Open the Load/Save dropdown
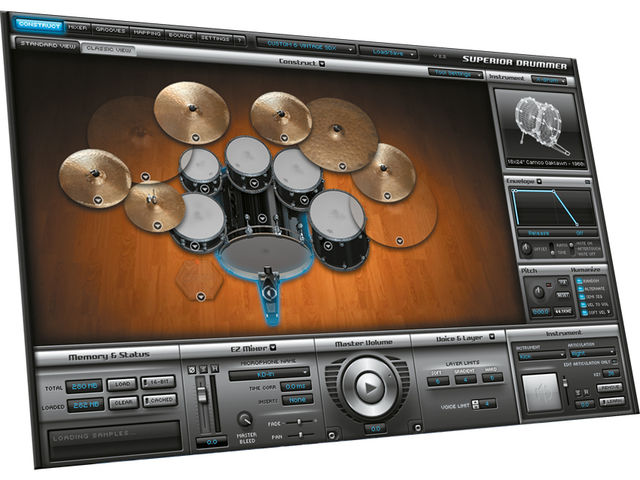The image size is (640, 480). coord(388,52)
